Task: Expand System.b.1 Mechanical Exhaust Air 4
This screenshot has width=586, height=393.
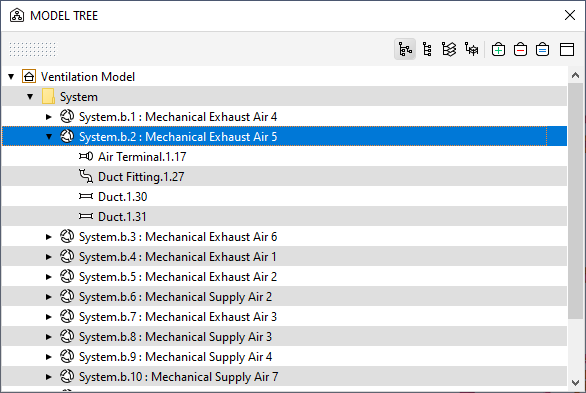Action: 49,117
